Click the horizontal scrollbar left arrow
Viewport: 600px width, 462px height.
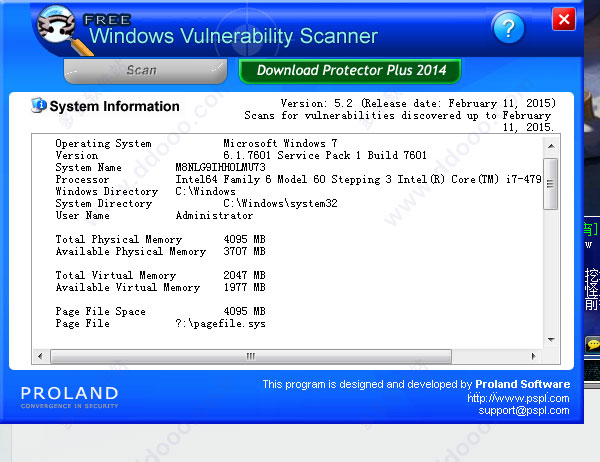click(x=40, y=356)
